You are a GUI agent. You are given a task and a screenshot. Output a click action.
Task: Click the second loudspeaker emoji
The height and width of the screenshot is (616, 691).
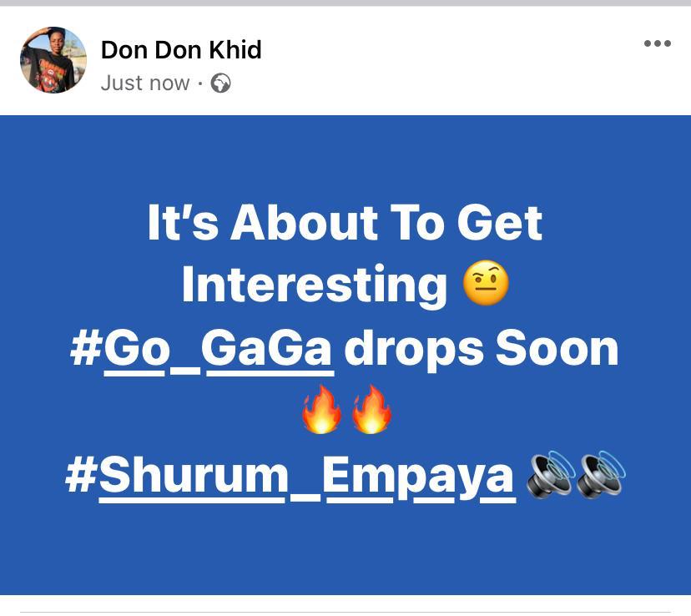[601, 475]
